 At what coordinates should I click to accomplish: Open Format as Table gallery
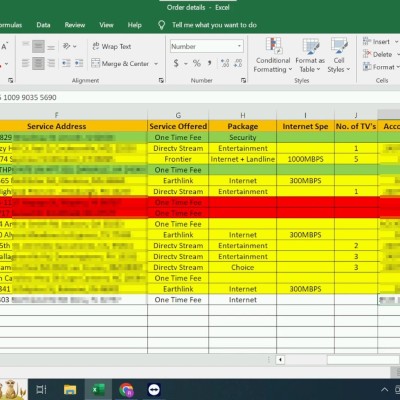[x=310, y=55]
